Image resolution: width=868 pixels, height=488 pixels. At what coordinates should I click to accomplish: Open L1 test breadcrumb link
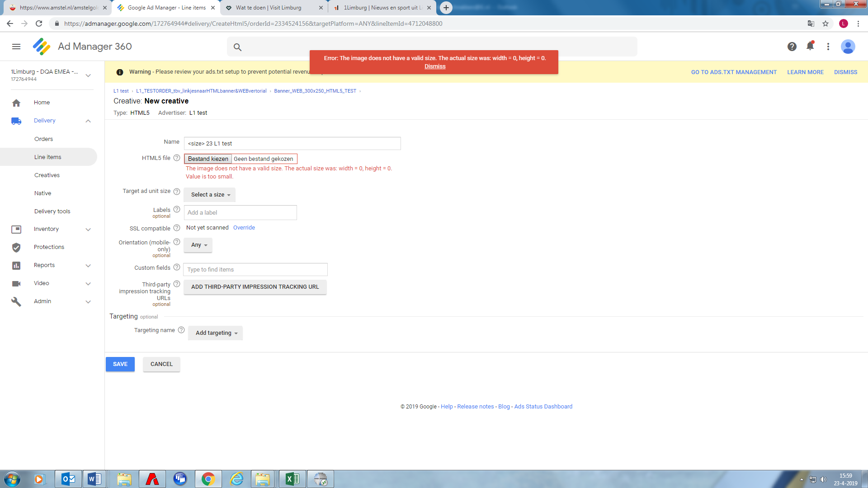tap(121, 91)
